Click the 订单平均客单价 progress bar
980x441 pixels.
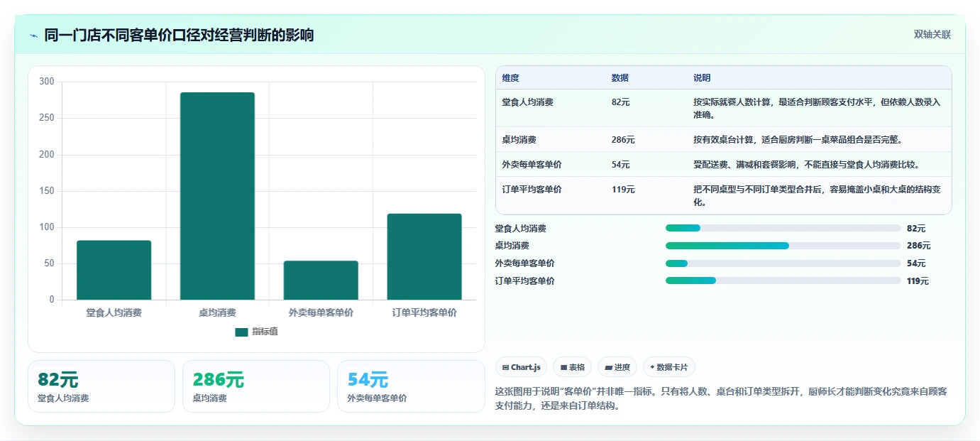[783, 281]
